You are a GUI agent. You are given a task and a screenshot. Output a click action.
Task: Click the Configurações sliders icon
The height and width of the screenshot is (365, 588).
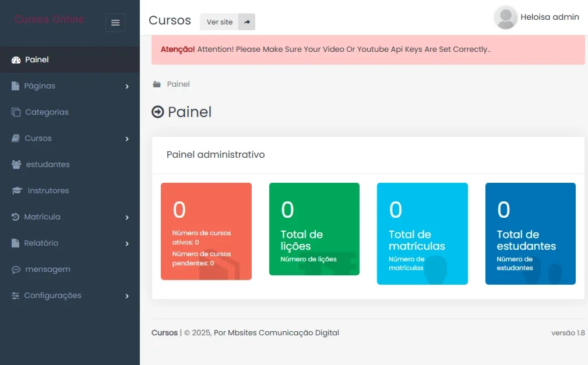tap(15, 296)
